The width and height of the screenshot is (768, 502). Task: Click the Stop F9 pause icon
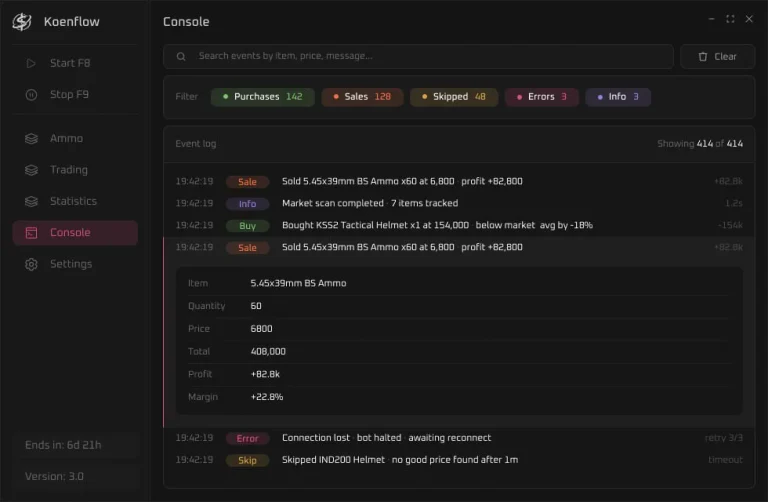coord(31,95)
